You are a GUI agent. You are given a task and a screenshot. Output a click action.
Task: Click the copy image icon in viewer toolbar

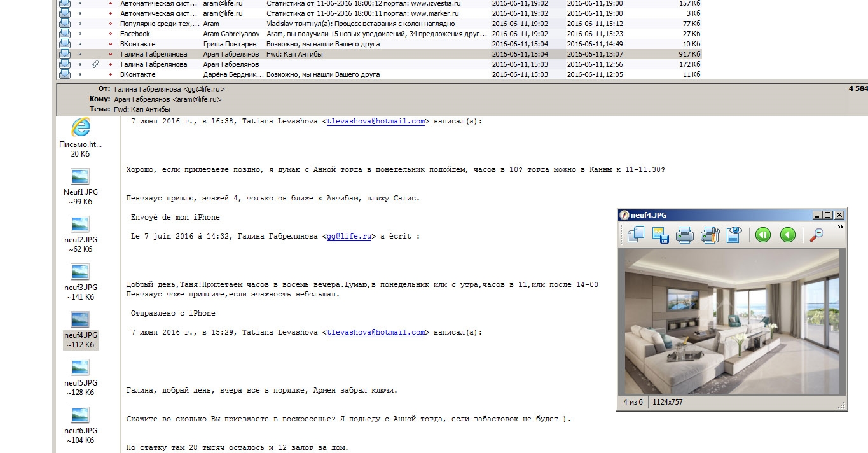tap(635, 235)
